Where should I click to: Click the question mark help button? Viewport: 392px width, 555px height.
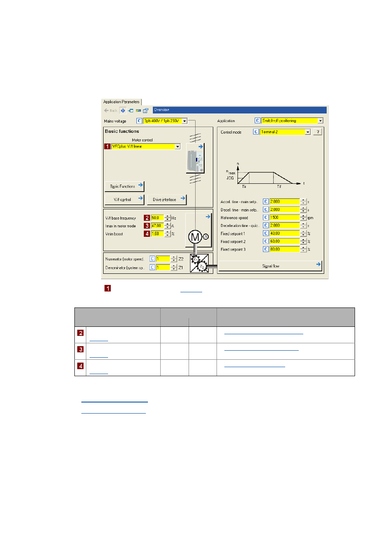point(318,132)
